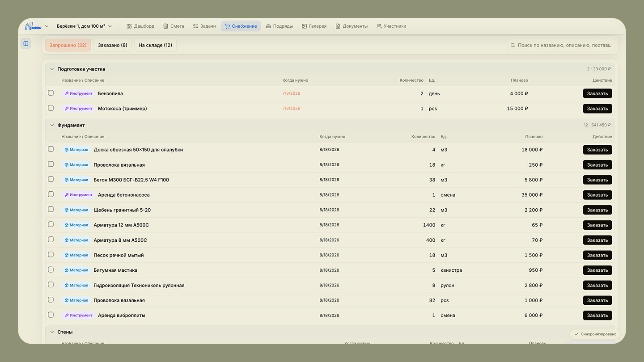Click the Участники people icon
Viewport: 644px width, 362px height.
coord(379,26)
